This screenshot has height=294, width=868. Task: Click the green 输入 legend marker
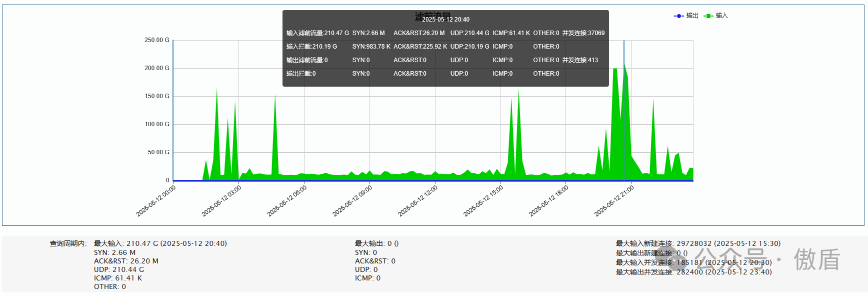pyautogui.click(x=708, y=16)
